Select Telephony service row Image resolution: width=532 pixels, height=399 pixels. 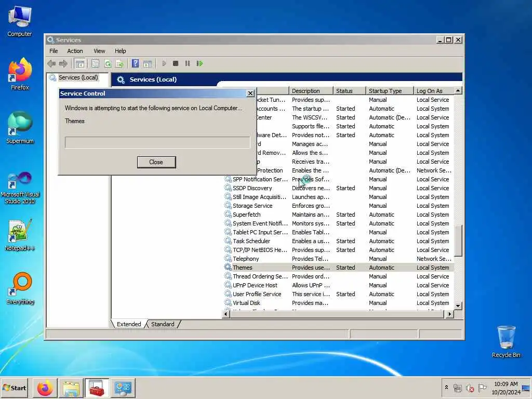(338, 259)
